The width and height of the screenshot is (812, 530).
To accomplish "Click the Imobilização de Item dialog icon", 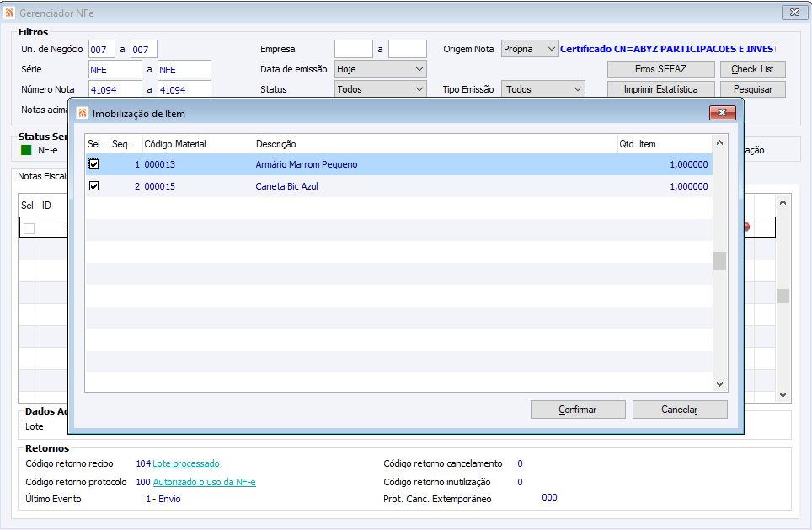I will point(83,113).
